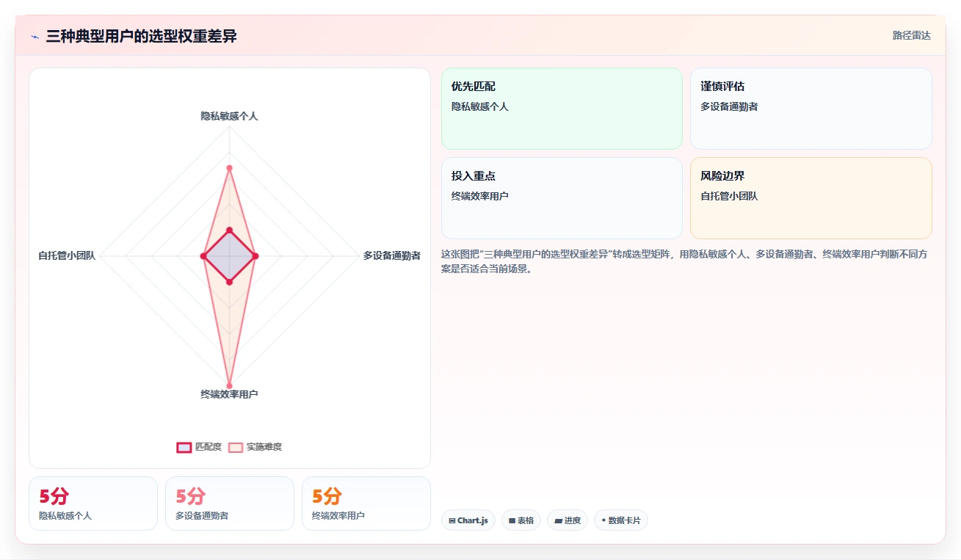The width and height of the screenshot is (961, 560).
Task: Select the 5分 隐私敏感个人 score card
Action: point(93,503)
